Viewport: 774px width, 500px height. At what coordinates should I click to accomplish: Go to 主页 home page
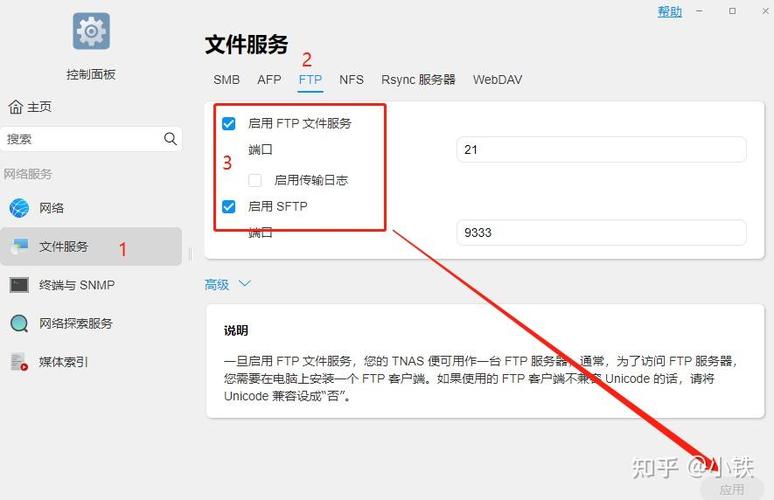coord(39,107)
